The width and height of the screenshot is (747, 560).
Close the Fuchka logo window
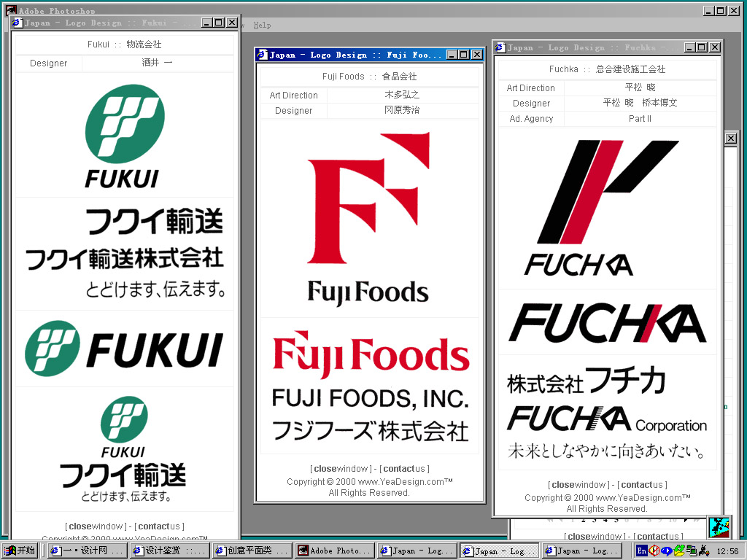coord(715,47)
